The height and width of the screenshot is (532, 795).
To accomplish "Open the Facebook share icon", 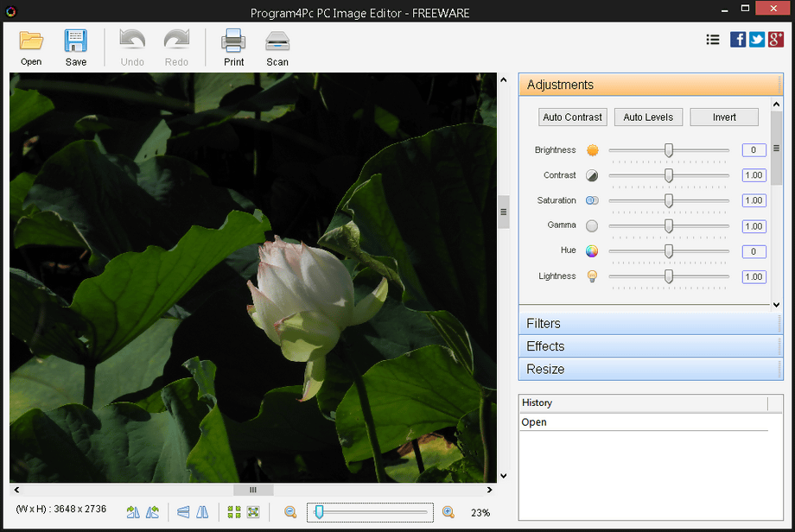I will point(738,39).
